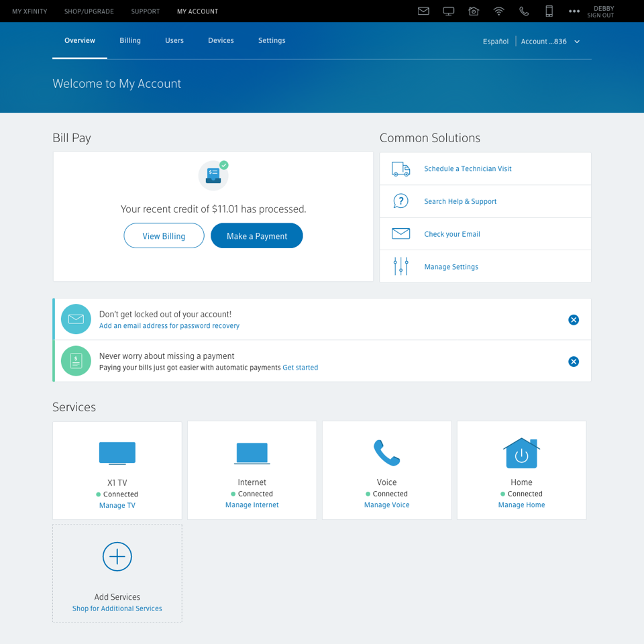Click the Internet laptop icon
Screen dimensions: 644x644
(x=252, y=453)
